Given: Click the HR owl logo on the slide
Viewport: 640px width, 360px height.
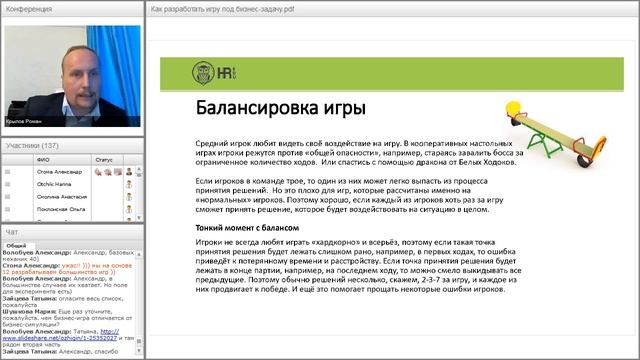Looking at the screenshot, I should tap(213, 73).
